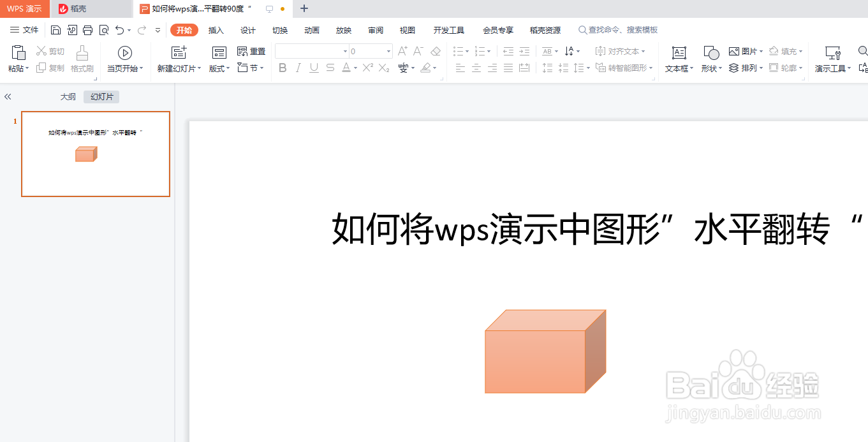This screenshot has height=442, width=868.
Task: Click the Subscript X₂ icon
Action: pyautogui.click(x=384, y=68)
